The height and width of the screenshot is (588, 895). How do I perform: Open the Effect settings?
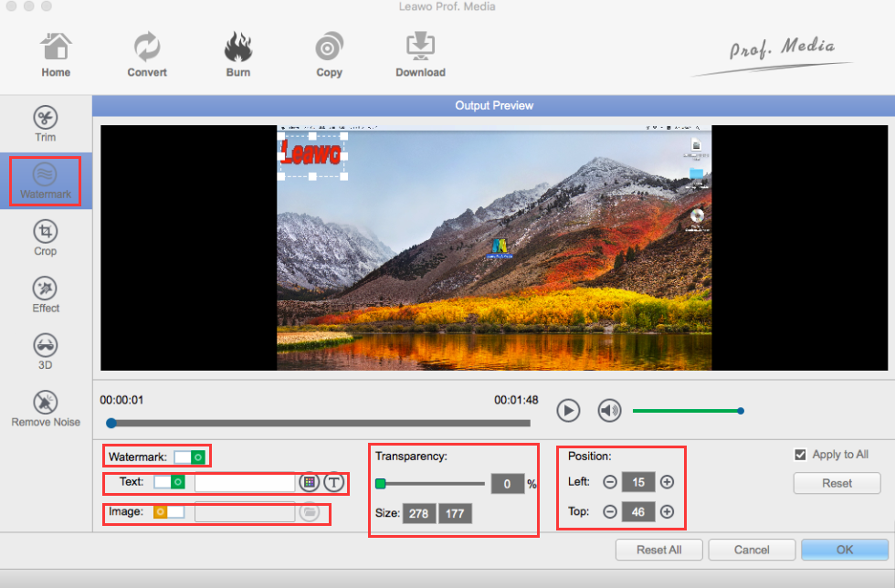click(45, 295)
